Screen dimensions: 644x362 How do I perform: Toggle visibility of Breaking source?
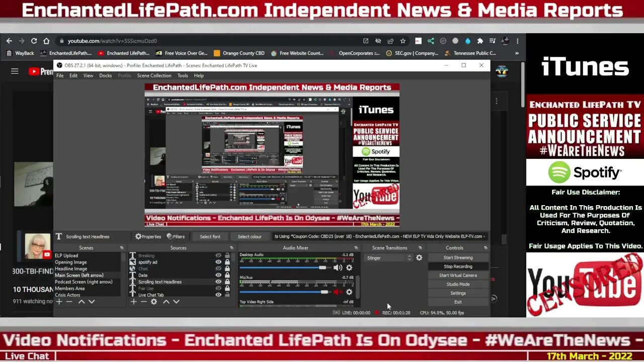218,255
